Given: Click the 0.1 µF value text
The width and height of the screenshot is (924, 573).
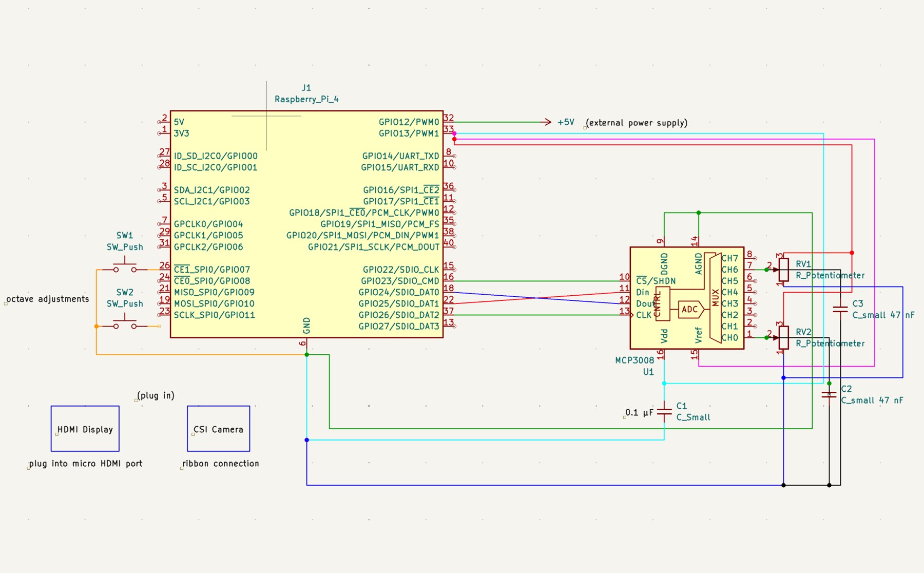Looking at the screenshot, I should pos(639,412).
